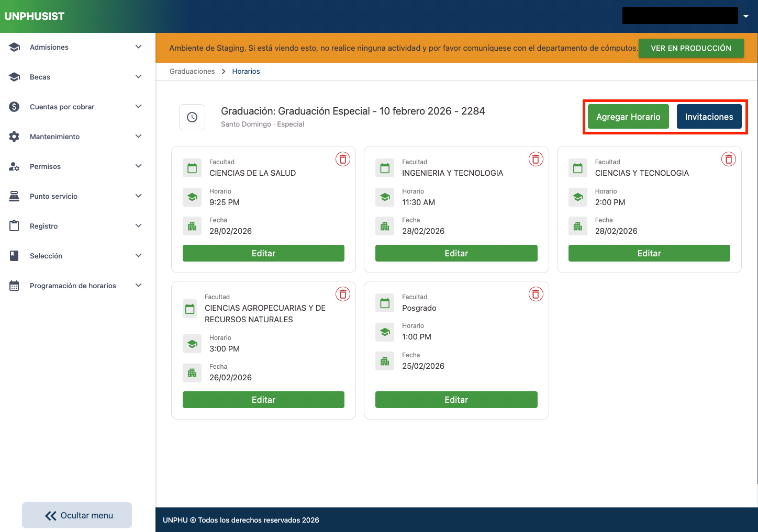Select Punto servicio in the sidebar

(53, 196)
